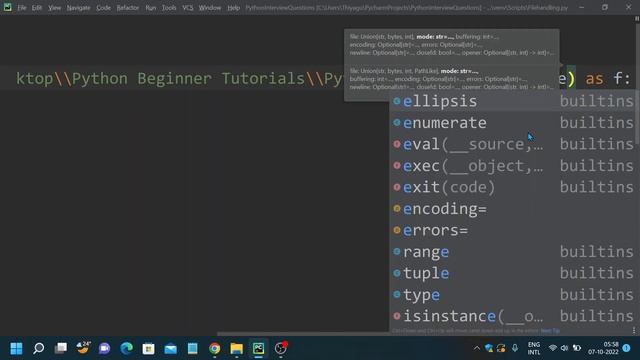Image resolution: width=640 pixels, height=360 pixels.
Task: Click the completion list scrollbar
Action: pos(637,118)
